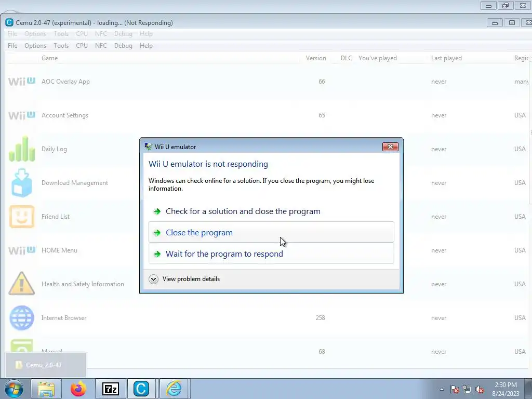Click the AOC Overlay App Wii U icon

[x=22, y=82]
